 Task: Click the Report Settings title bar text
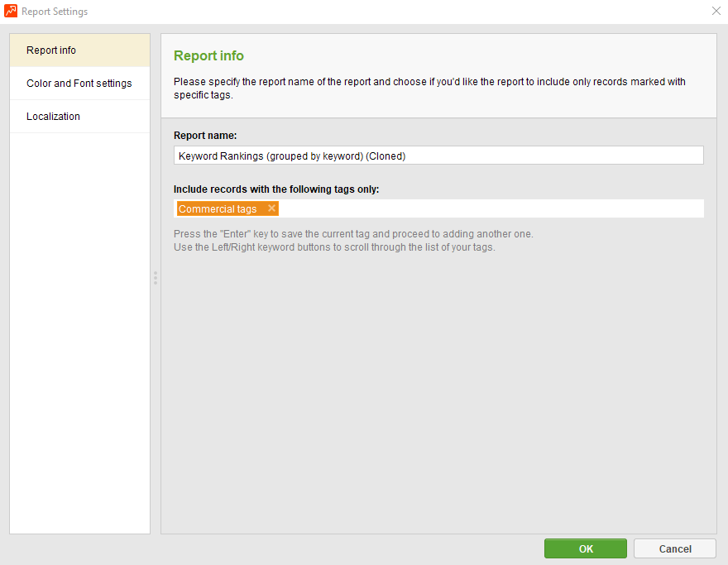pos(55,12)
